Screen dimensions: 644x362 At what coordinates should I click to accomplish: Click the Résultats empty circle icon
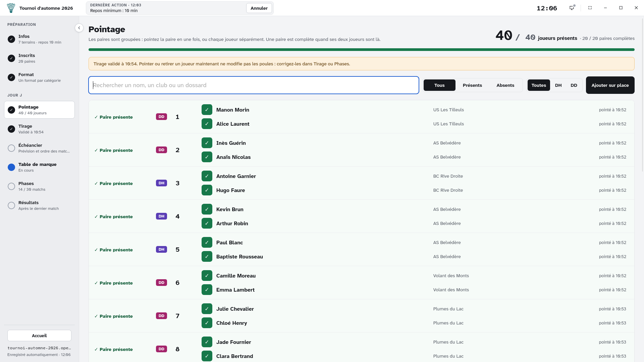tap(11, 205)
